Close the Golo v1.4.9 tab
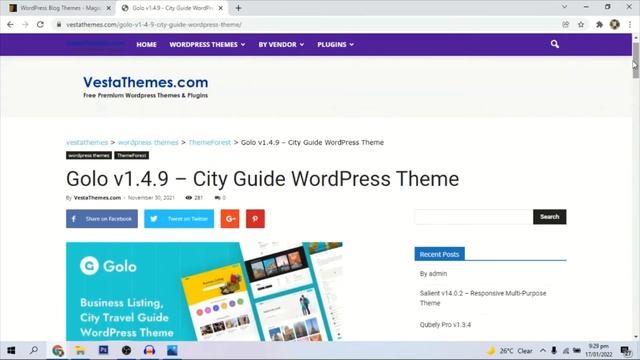Image resolution: width=640 pixels, height=360 pixels. point(220,8)
